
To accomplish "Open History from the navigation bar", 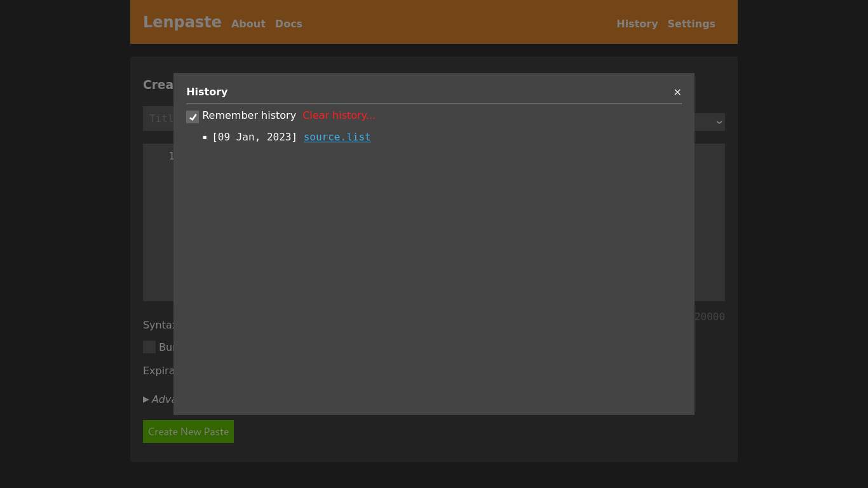I will coord(637,24).
